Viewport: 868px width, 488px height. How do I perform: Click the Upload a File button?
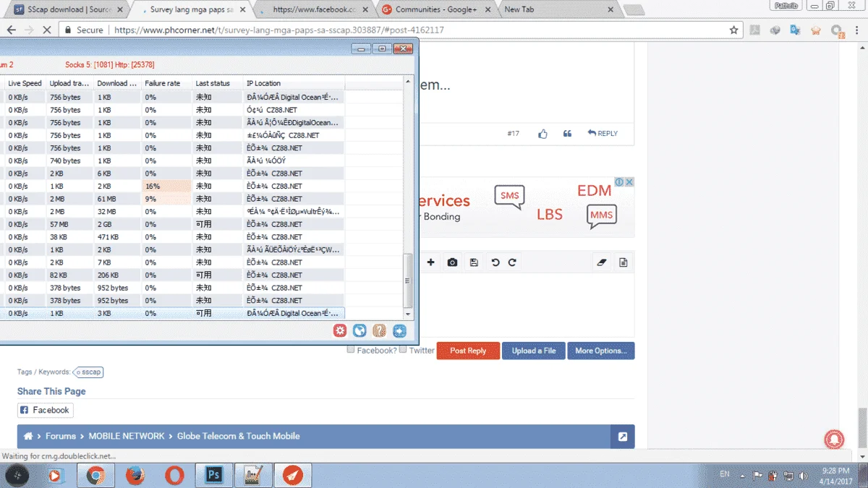click(534, 351)
